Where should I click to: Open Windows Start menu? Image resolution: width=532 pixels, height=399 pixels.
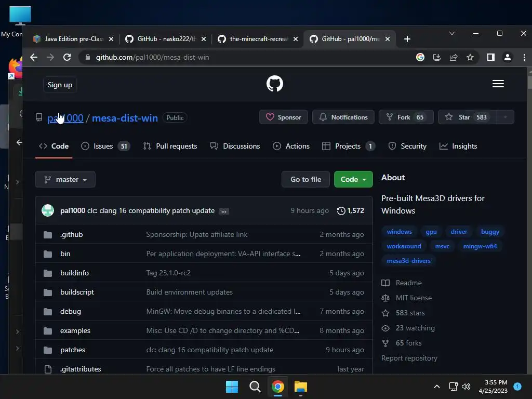[x=232, y=387]
